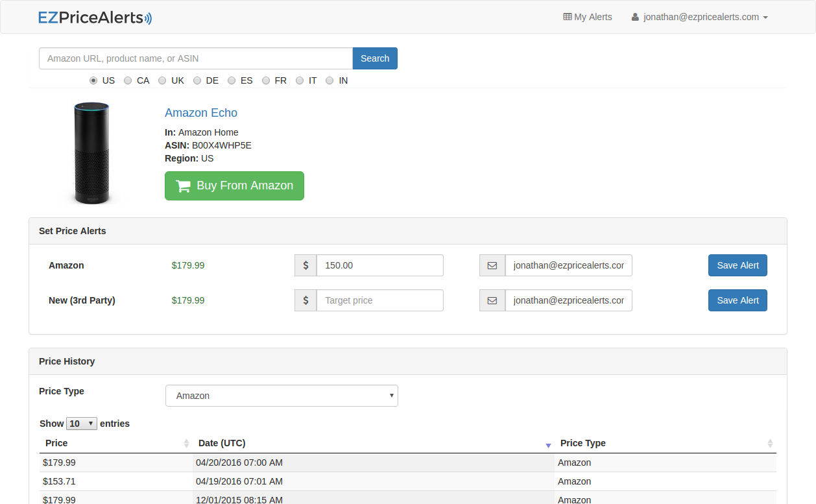Select the IN region radio button
Screen dimensions: 816x504
[x=330, y=80]
